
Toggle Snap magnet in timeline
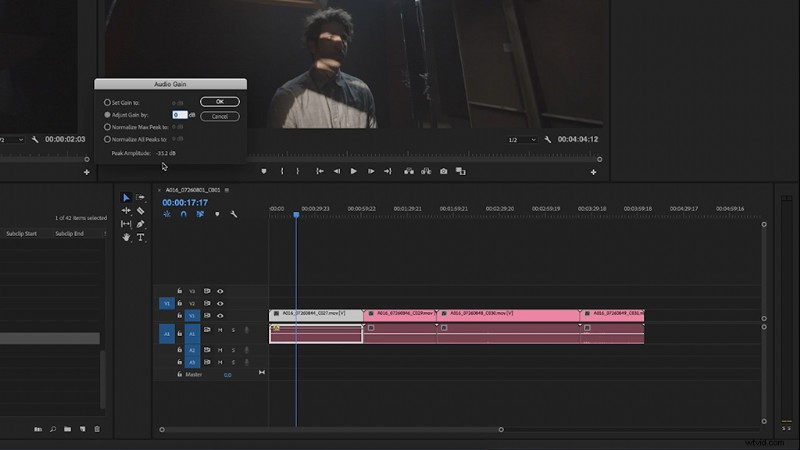pos(184,214)
